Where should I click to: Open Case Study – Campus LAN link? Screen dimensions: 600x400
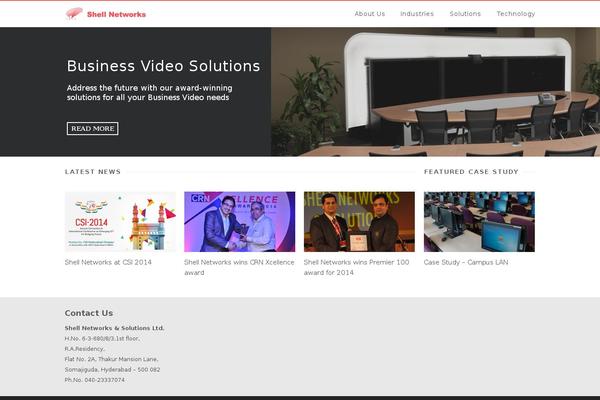pos(466,262)
